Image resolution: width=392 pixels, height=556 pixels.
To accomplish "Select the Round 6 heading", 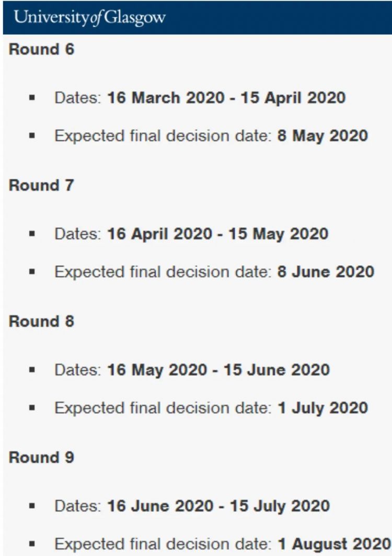I will click(41, 49).
